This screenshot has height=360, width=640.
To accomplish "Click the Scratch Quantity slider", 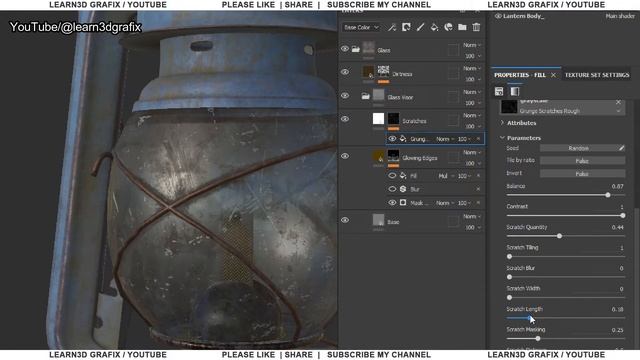I will 566,236.
